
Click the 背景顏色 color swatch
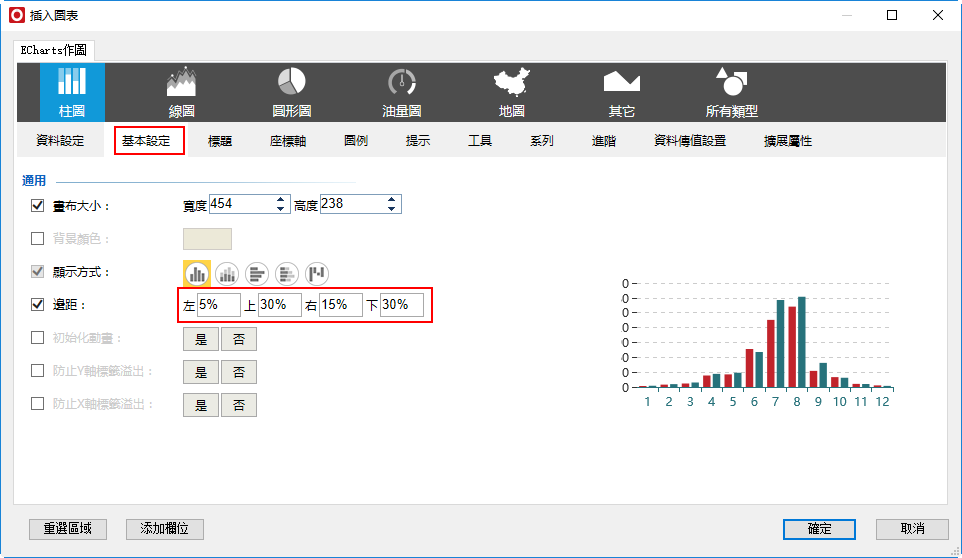click(207, 238)
